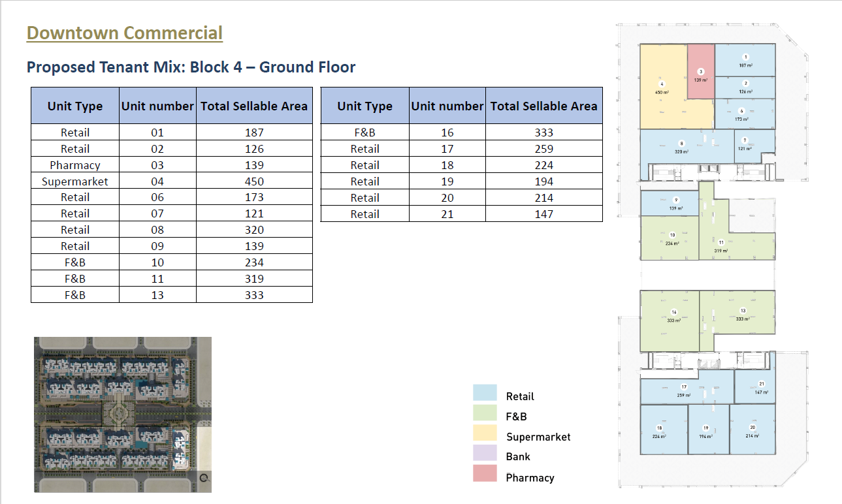Viewport: 842px width, 504px height.
Task: Click the table cell with area 320
Action: (254, 230)
